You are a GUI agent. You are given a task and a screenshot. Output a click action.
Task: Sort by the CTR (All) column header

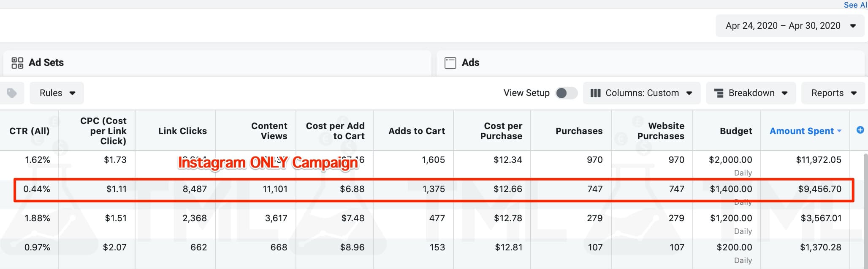click(x=30, y=131)
